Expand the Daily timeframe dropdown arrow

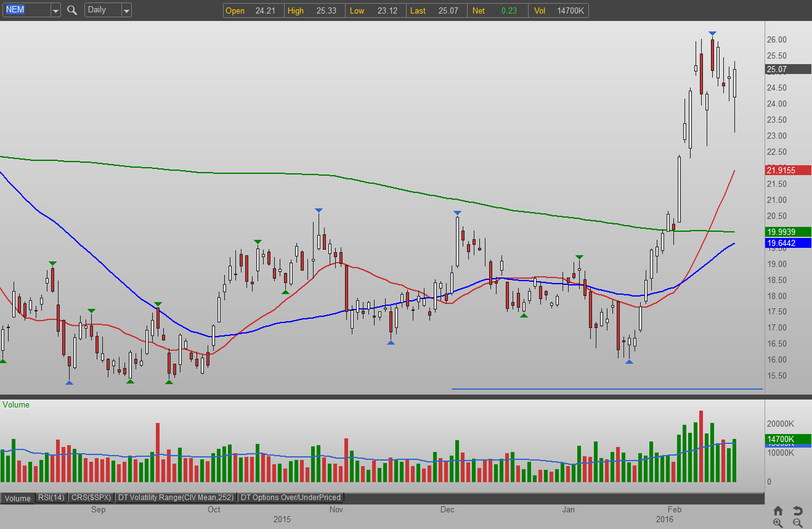pos(126,10)
